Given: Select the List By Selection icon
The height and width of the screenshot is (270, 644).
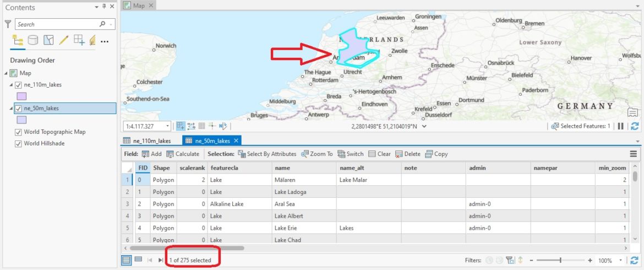Looking at the screenshot, I should tap(48, 40).
